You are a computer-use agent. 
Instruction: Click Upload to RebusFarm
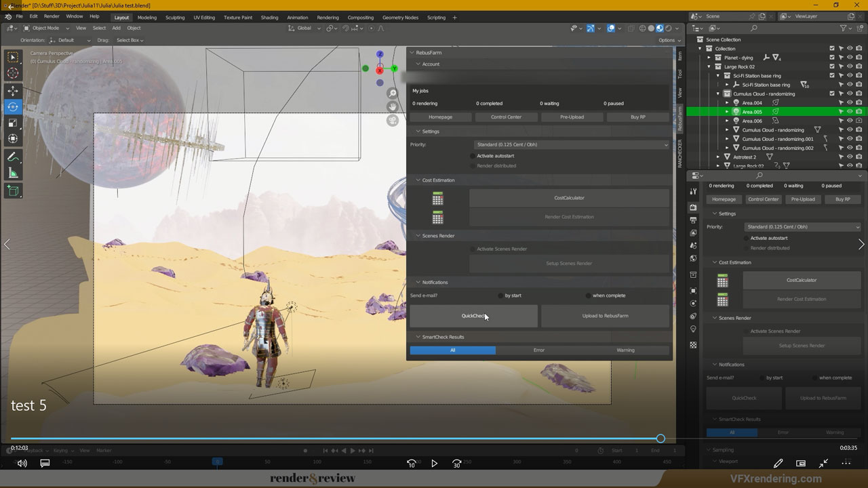[x=604, y=315]
